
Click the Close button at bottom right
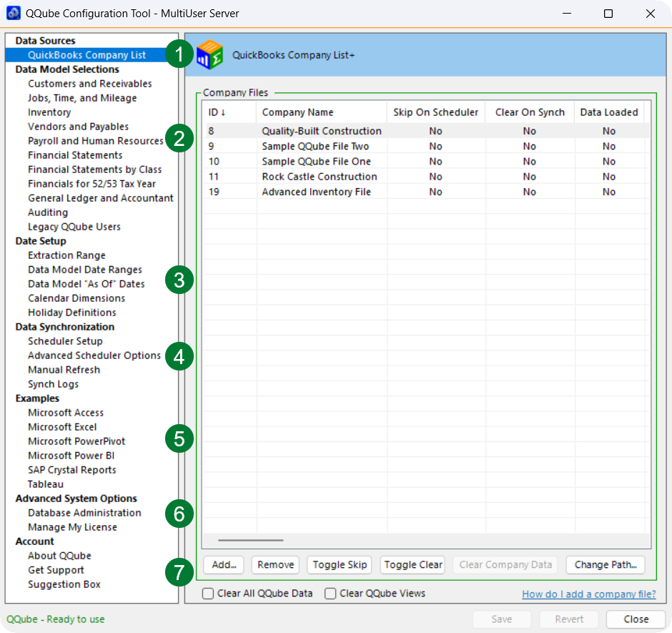click(x=636, y=619)
